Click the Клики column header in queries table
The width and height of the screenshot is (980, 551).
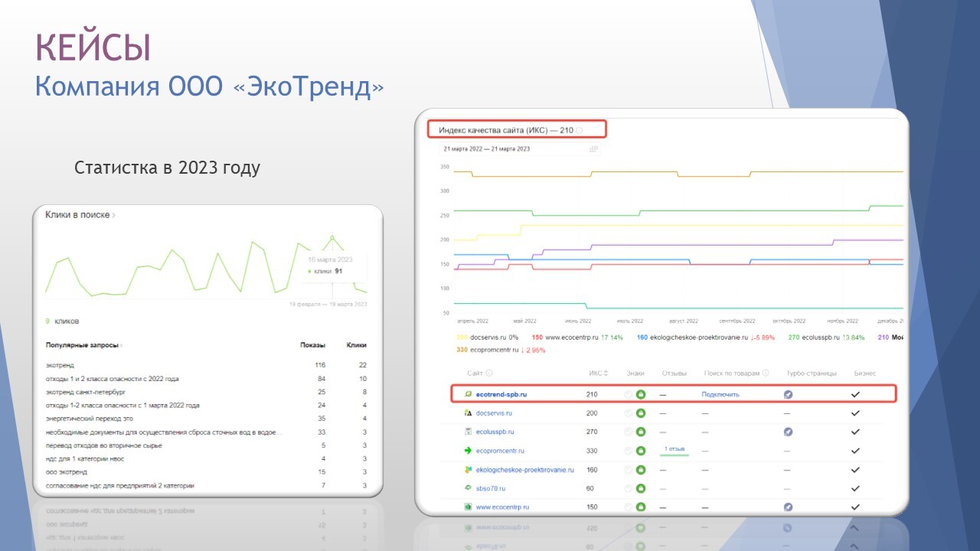tap(357, 346)
